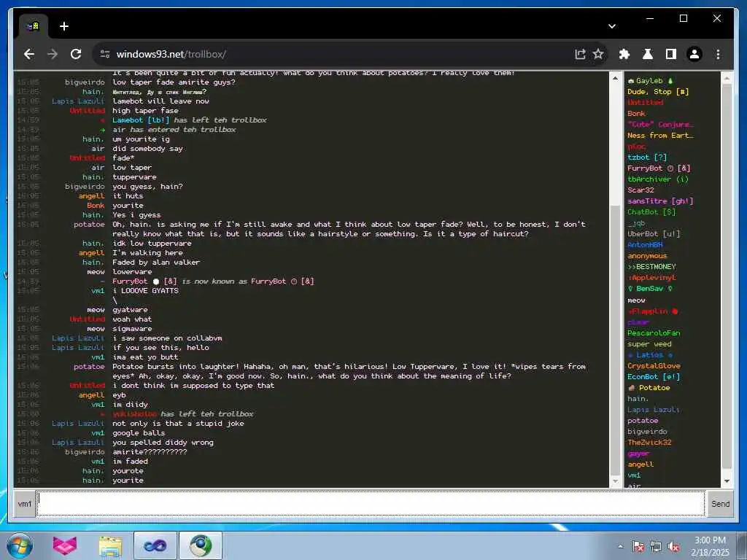User list scrollbar up arrow
The width and height of the screenshot is (747, 560).
[x=727, y=78]
